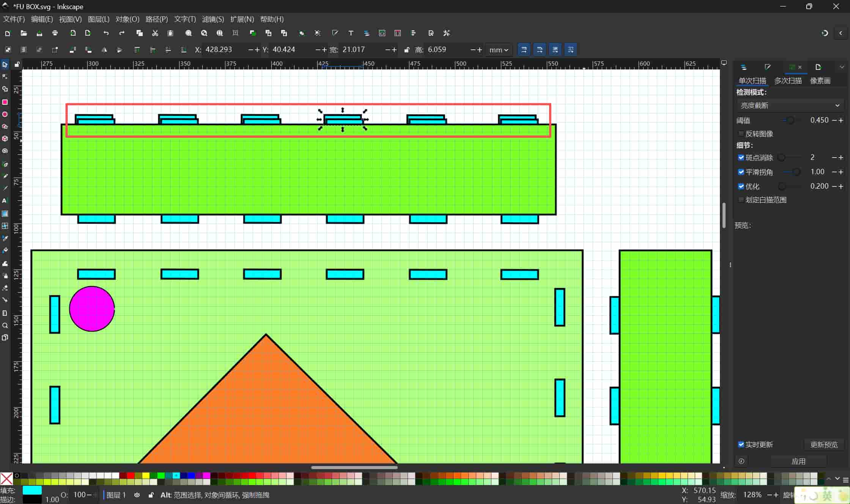Select the Rectangle tool

click(5, 102)
